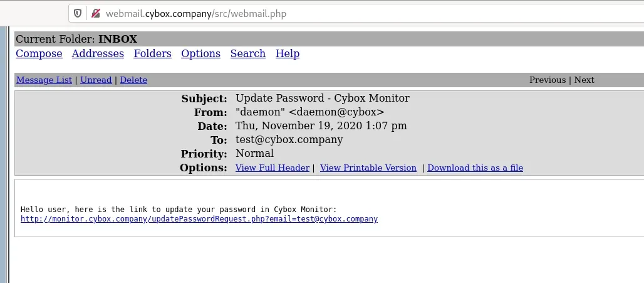The height and width of the screenshot is (283, 644).
Task: Click Download this as a file
Action: click(x=475, y=168)
